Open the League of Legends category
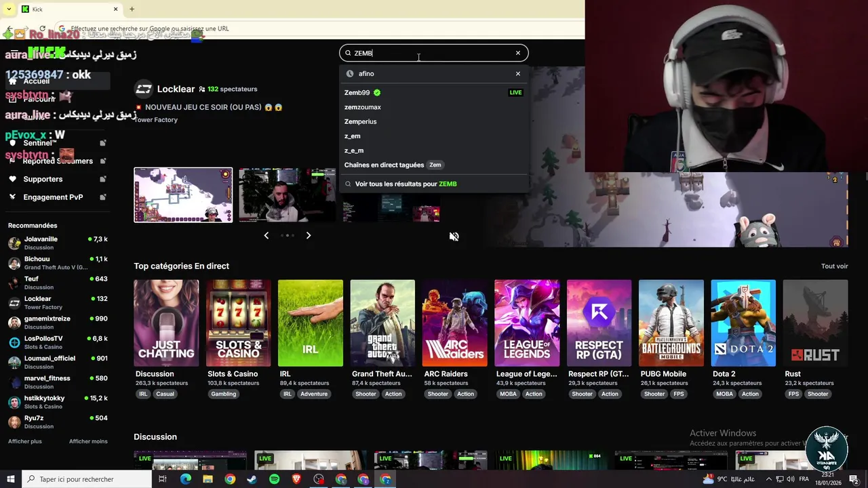 [527, 323]
